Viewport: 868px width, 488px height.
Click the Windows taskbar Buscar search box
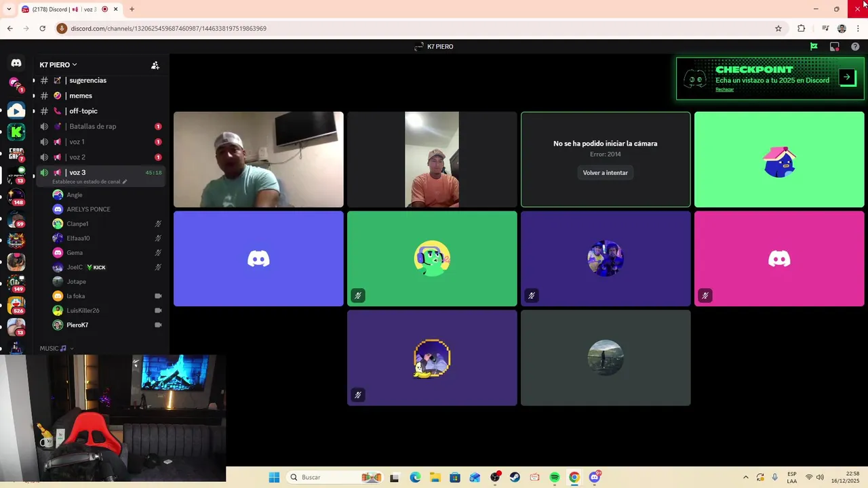[335, 477]
